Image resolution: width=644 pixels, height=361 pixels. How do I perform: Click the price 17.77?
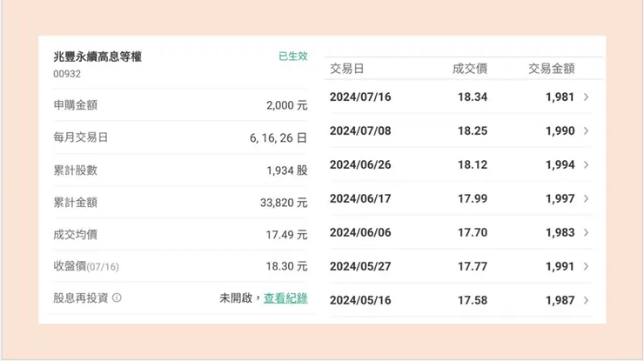[x=473, y=266]
